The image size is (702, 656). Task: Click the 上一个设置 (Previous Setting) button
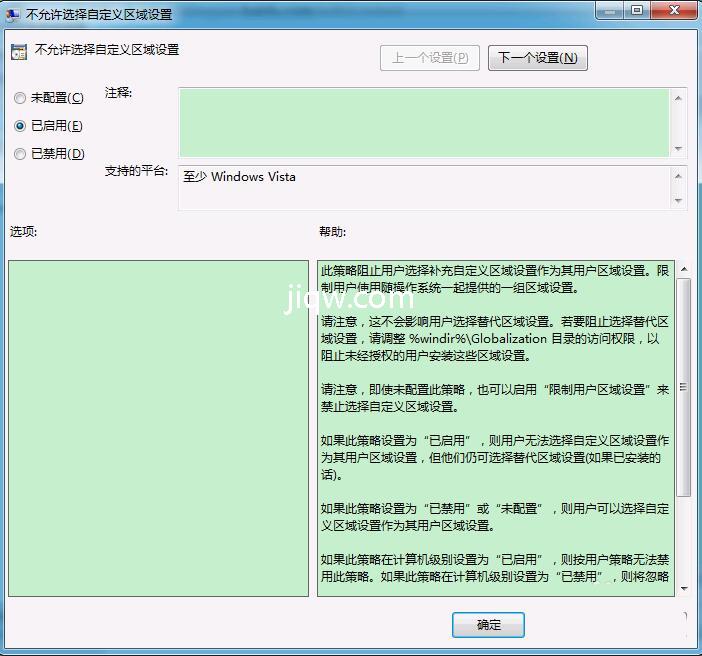pyautogui.click(x=430, y=58)
